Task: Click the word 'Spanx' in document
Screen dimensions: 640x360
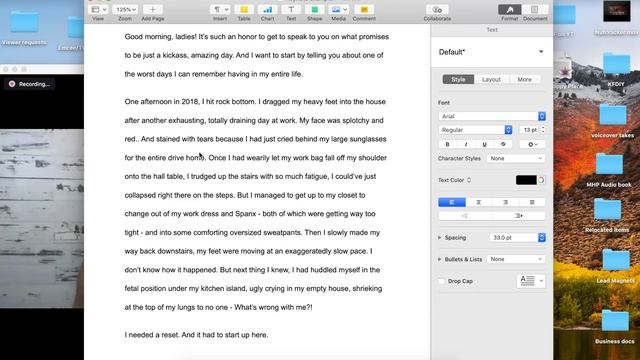Action: coord(246,214)
